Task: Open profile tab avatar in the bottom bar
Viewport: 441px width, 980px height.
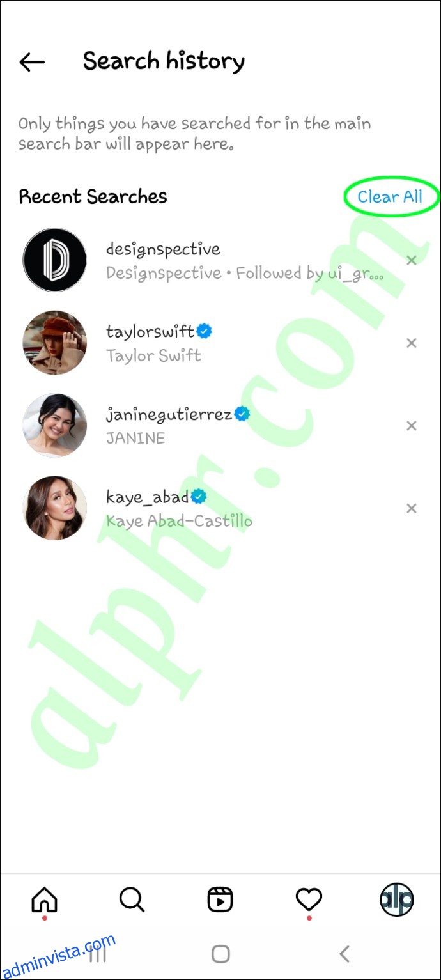Action: 397,900
